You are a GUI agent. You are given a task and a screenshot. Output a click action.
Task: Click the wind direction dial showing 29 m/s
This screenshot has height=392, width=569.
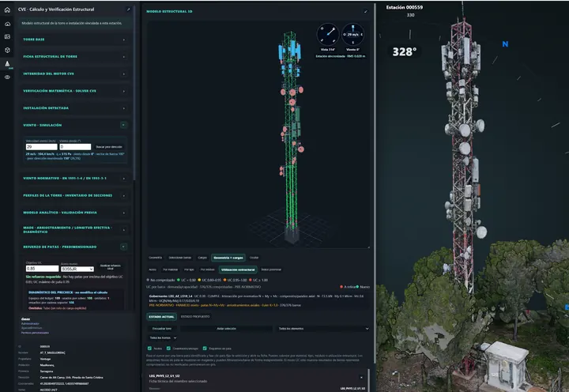click(352, 35)
